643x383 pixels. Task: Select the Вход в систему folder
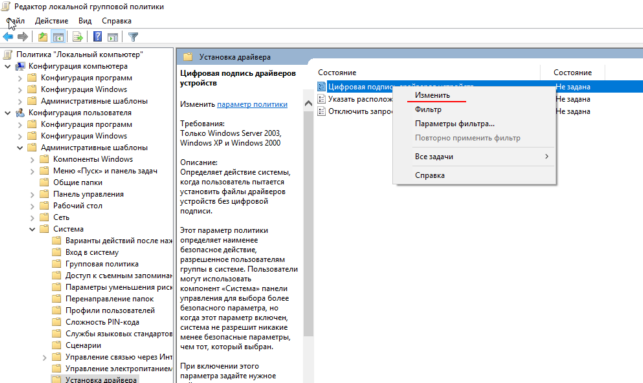92,252
